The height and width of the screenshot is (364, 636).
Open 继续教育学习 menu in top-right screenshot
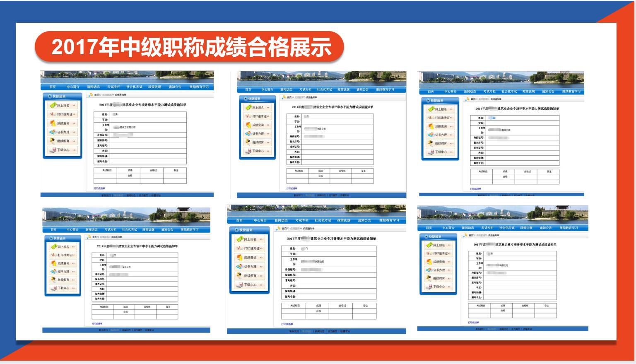tap(571, 92)
